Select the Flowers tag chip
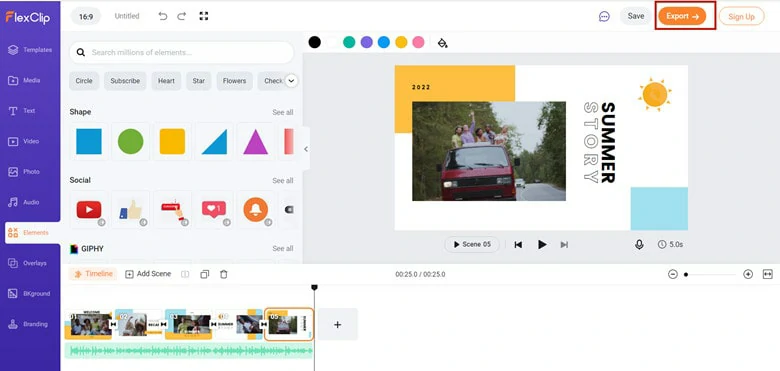This screenshot has height=371, width=780. pos(234,81)
